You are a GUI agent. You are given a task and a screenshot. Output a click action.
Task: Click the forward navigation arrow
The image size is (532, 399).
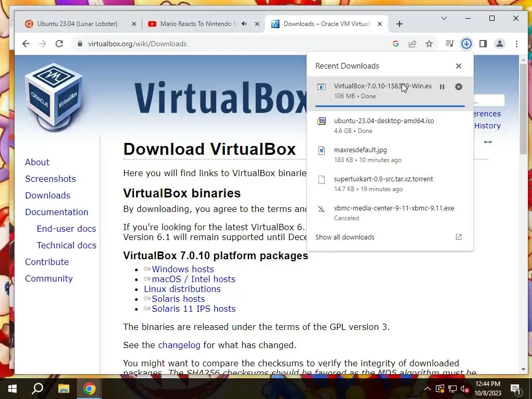[43, 44]
